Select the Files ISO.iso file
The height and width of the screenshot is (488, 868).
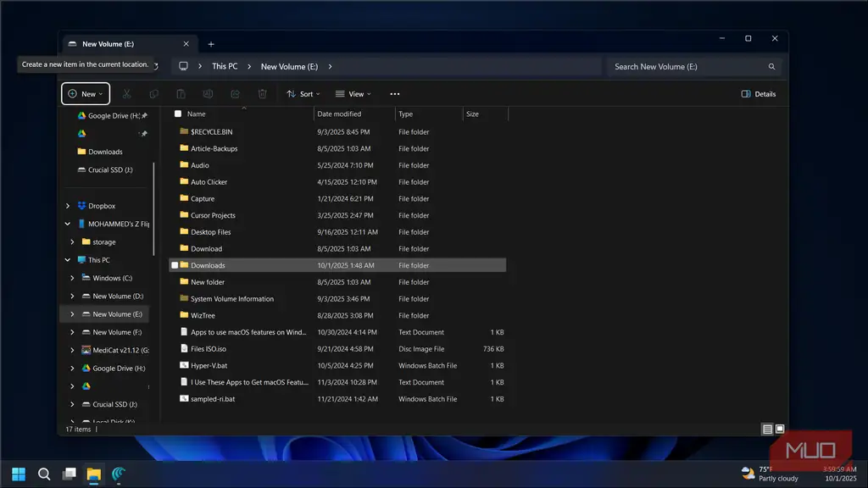pos(337,349)
